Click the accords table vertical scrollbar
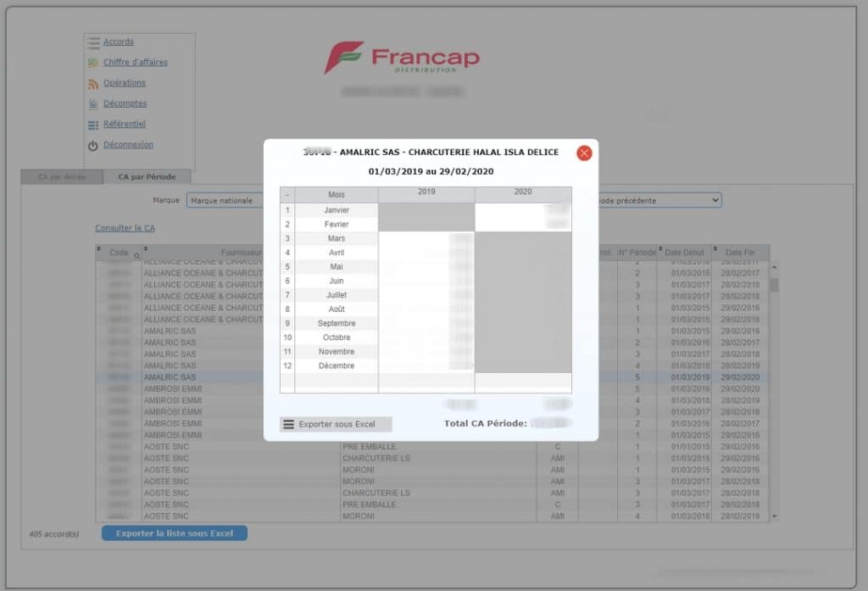 tap(774, 390)
